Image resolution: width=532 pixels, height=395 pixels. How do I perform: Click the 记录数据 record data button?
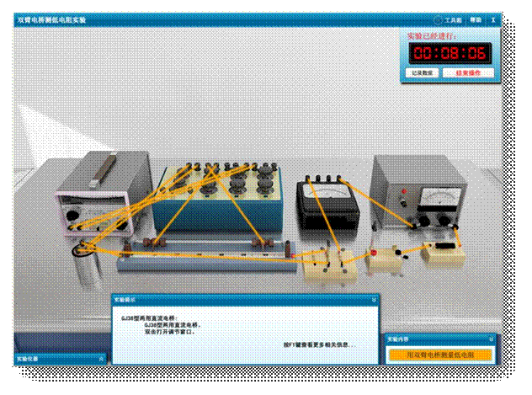pos(422,73)
